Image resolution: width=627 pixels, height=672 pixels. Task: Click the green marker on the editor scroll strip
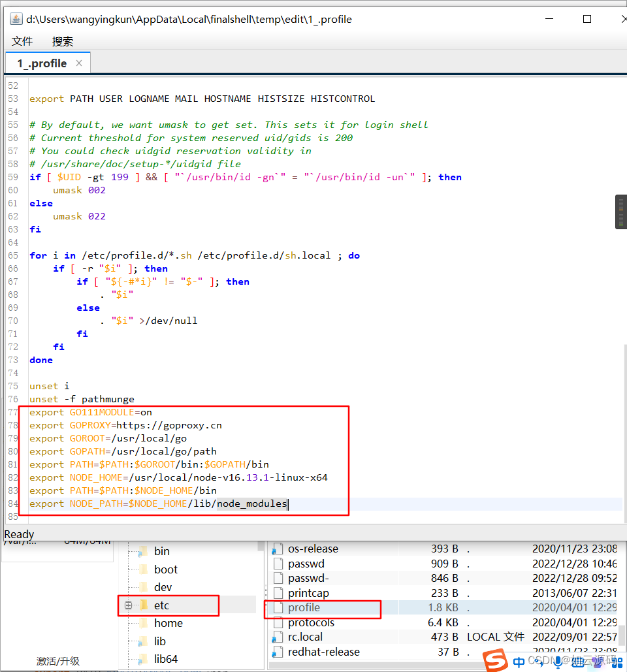pyautogui.click(x=621, y=225)
